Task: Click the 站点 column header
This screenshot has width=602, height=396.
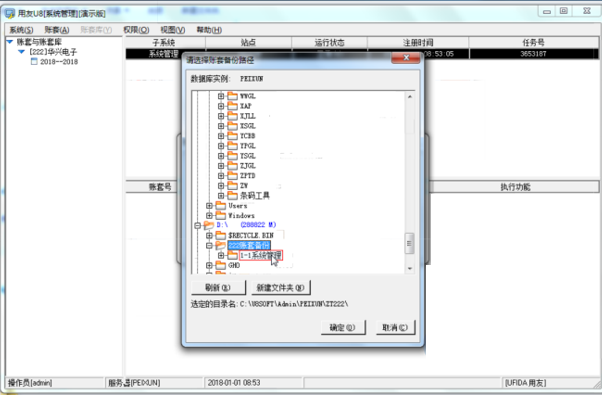Action: (248, 42)
